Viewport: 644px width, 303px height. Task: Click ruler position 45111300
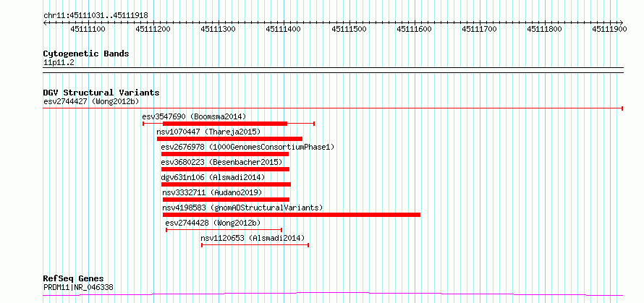click(x=219, y=29)
